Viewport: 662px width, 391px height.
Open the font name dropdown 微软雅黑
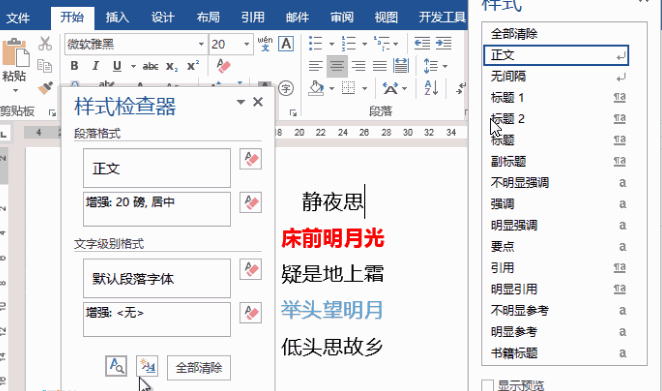pos(201,44)
